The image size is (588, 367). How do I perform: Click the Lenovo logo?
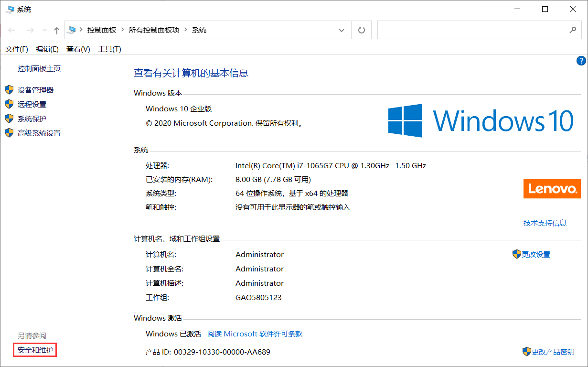pyautogui.click(x=552, y=189)
